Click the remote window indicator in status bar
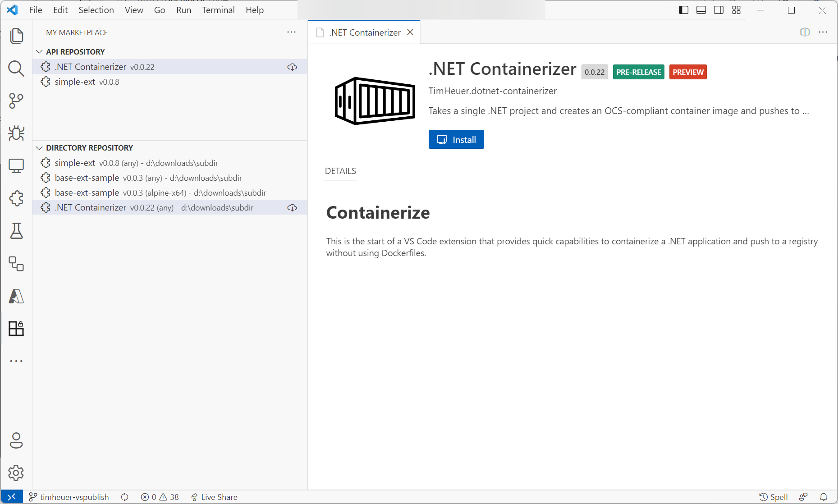838x504 pixels. 12,497
